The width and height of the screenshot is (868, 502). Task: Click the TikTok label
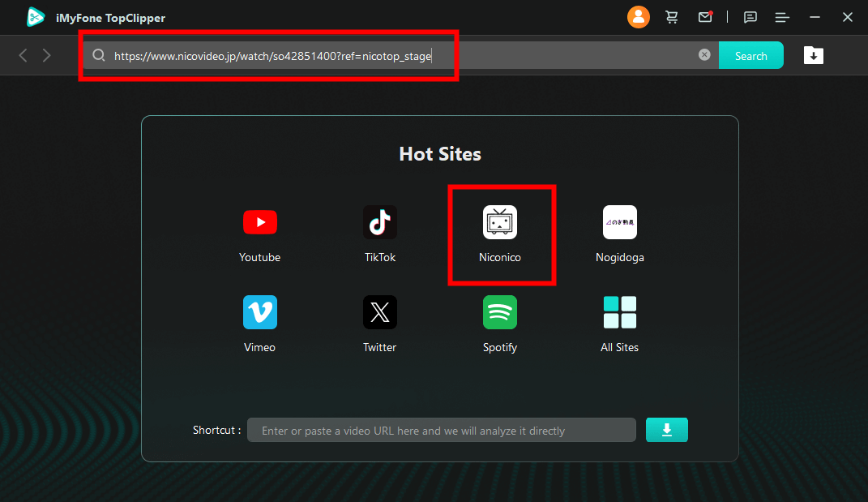tap(380, 257)
